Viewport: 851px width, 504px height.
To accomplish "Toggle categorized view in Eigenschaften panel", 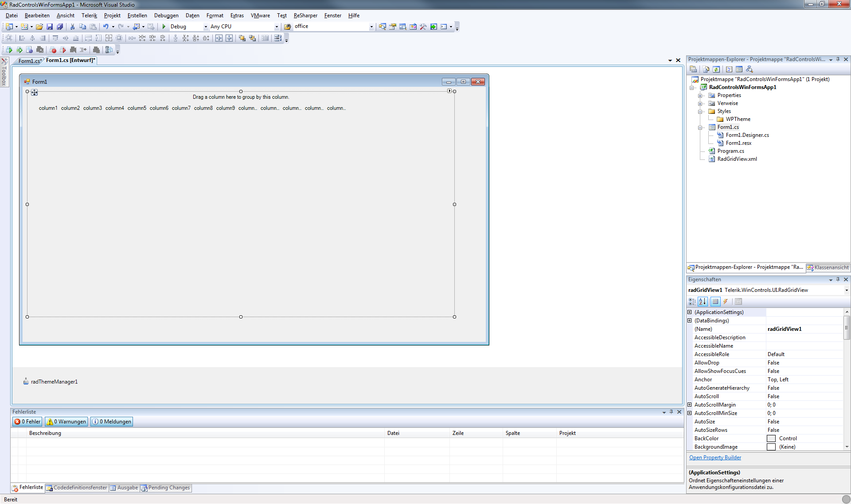I will pos(692,302).
